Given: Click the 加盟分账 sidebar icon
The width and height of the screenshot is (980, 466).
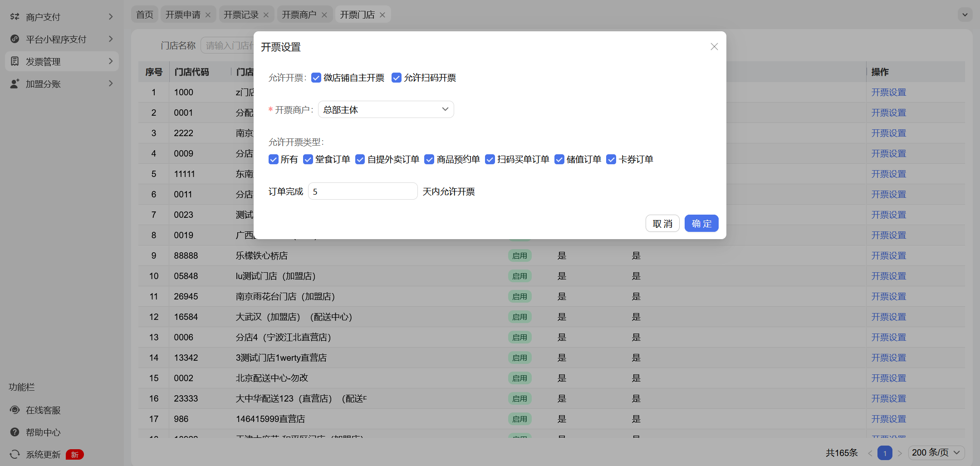Looking at the screenshot, I should click(15, 83).
